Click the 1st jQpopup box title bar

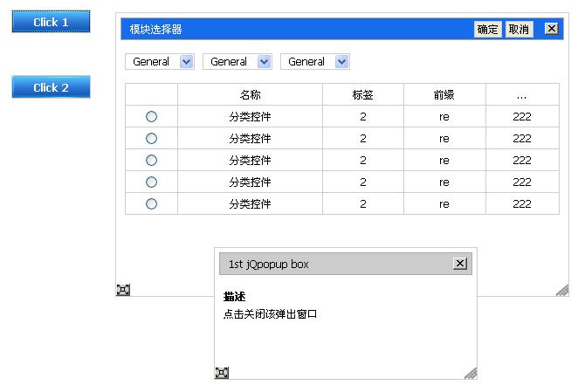[332, 264]
